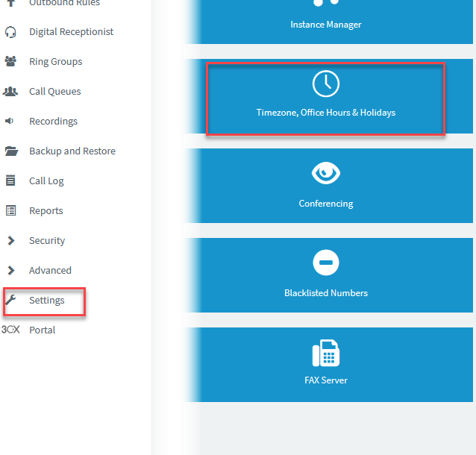Click the people icon beside Ring Groups
Screen dimensions: 476x455
10,61
